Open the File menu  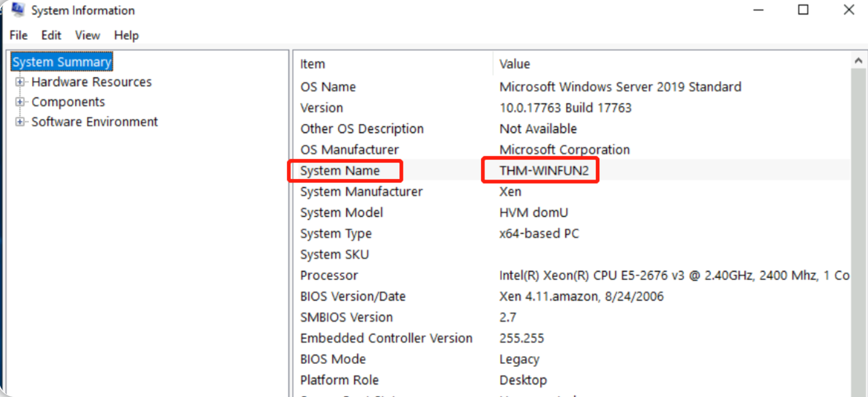point(19,35)
